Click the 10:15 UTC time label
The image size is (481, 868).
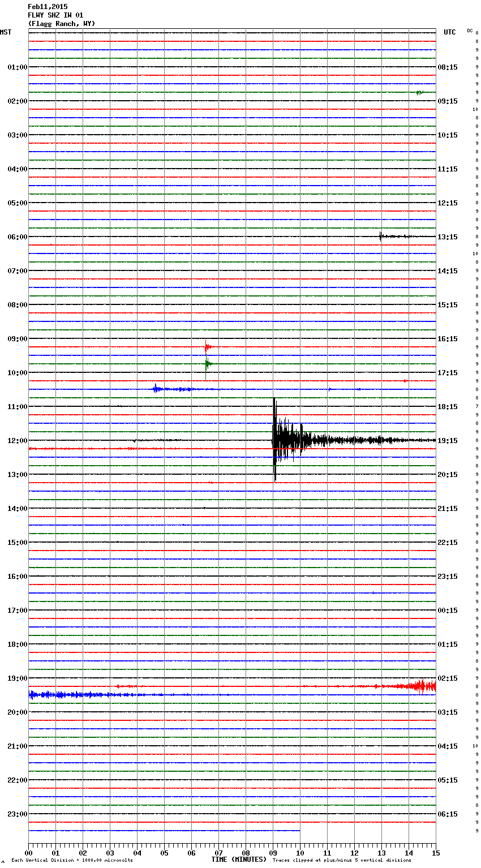[448, 135]
